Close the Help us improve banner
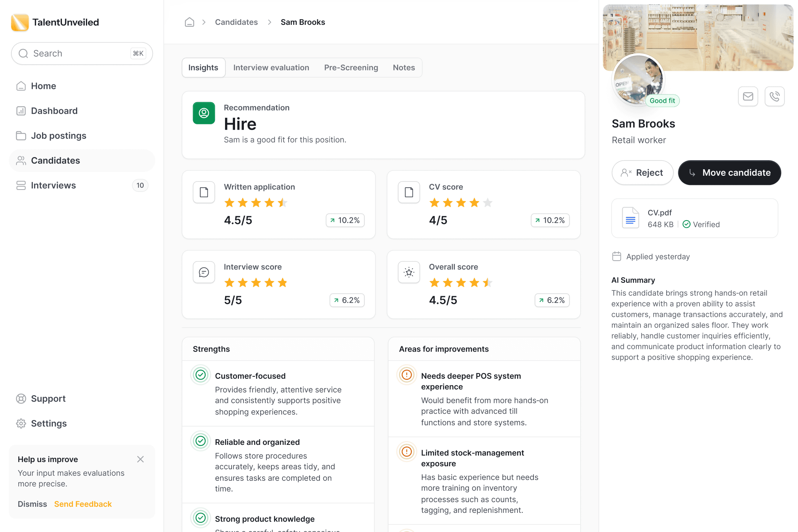 click(140, 459)
